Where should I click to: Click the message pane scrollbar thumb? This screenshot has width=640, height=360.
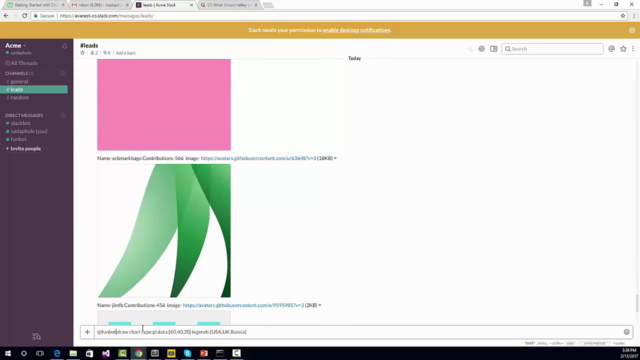[x=637, y=303]
